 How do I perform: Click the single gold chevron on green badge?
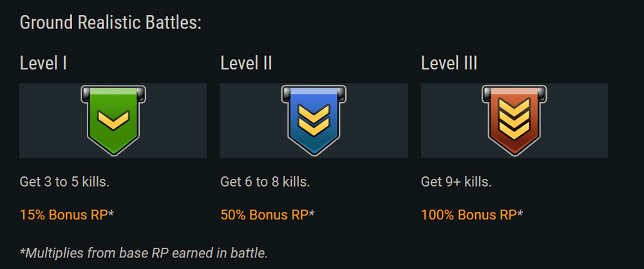[113, 119]
